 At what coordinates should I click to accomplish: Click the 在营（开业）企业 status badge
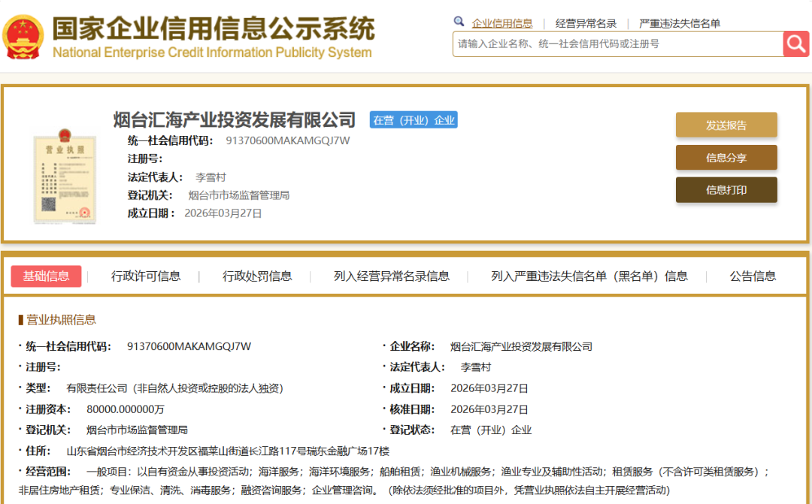coord(413,119)
